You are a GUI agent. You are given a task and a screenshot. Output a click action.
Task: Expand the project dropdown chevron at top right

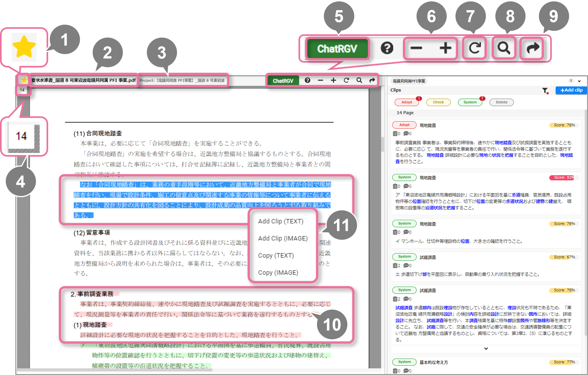pyautogui.click(x=579, y=81)
